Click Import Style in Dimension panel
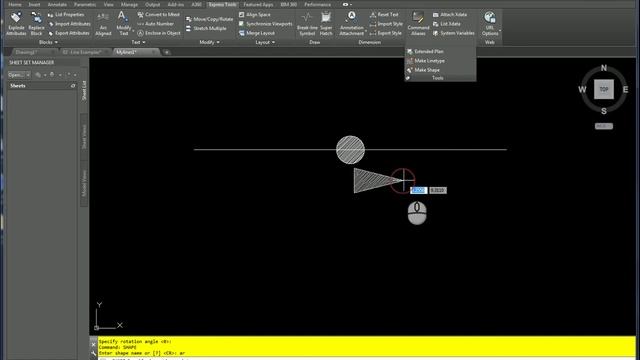 (386, 24)
